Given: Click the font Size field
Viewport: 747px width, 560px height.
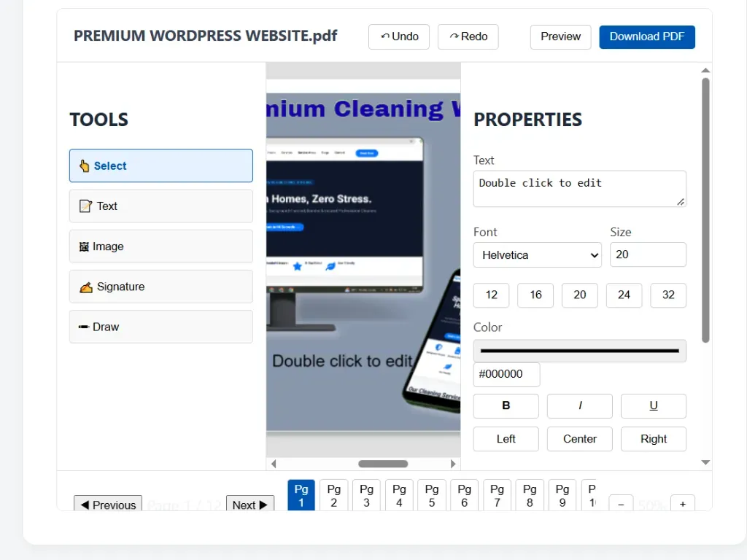Looking at the screenshot, I should (x=648, y=254).
